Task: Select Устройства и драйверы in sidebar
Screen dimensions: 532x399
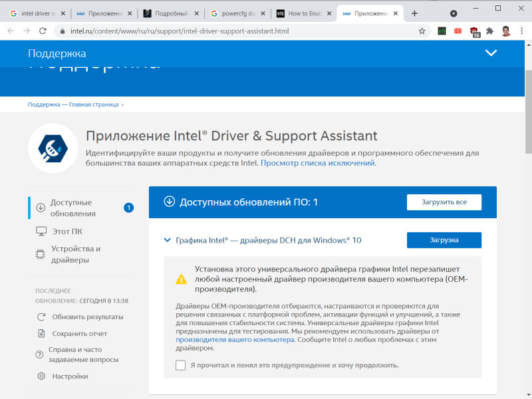Action: coord(76,254)
